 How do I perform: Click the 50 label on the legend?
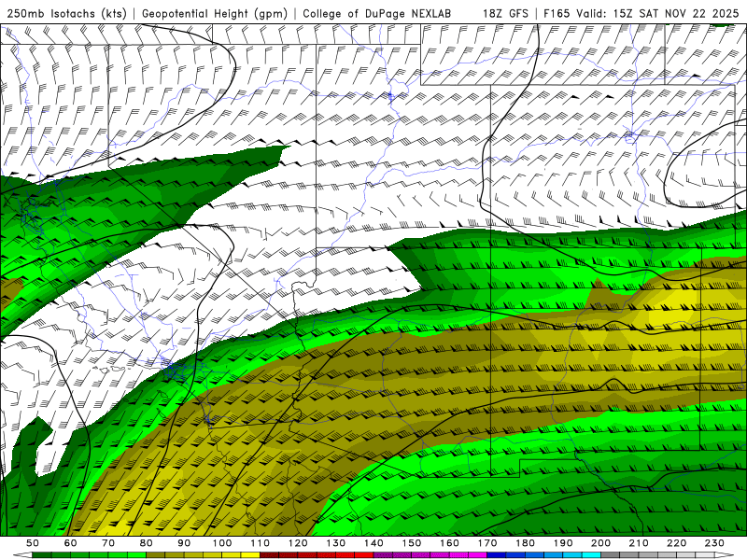tap(33, 543)
